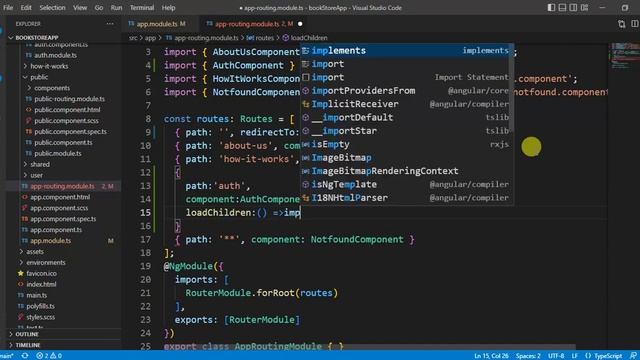
Task: Open polyfills.ts file
Action: (40, 306)
